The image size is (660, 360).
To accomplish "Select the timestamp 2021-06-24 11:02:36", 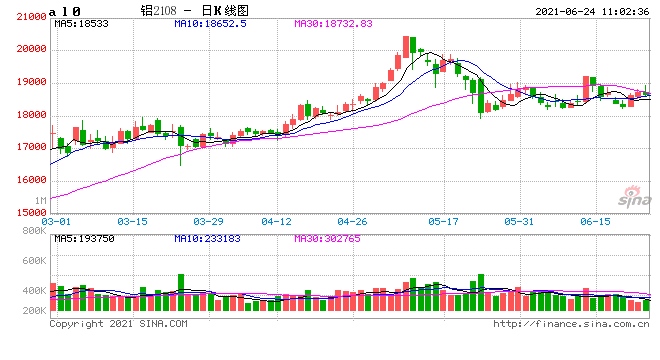I will coord(592,12).
